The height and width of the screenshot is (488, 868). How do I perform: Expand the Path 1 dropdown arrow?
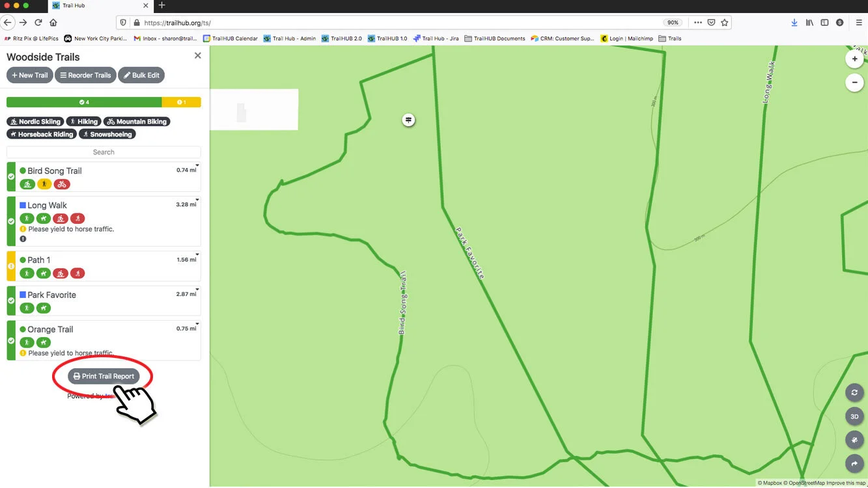(x=197, y=255)
